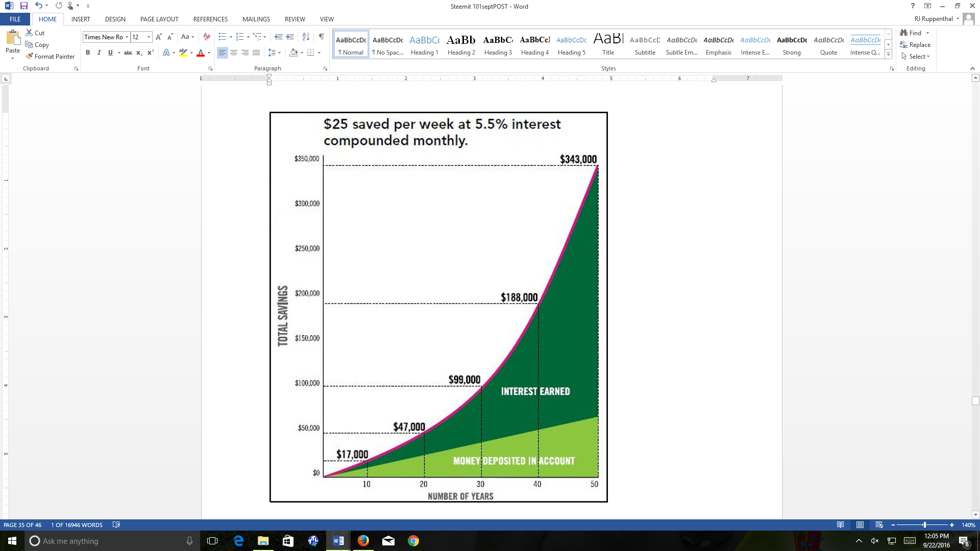Expand numbering list options

click(x=248, y=37)
